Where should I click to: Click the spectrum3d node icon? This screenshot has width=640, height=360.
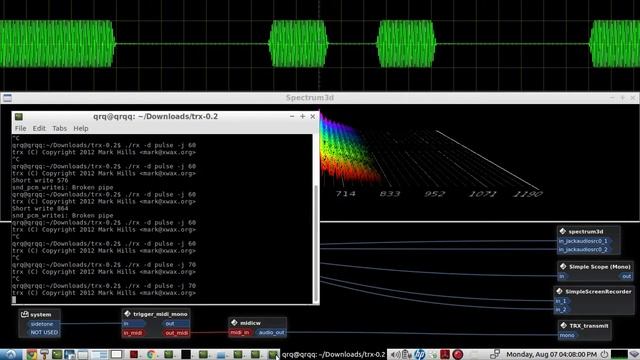pos(563,231)
